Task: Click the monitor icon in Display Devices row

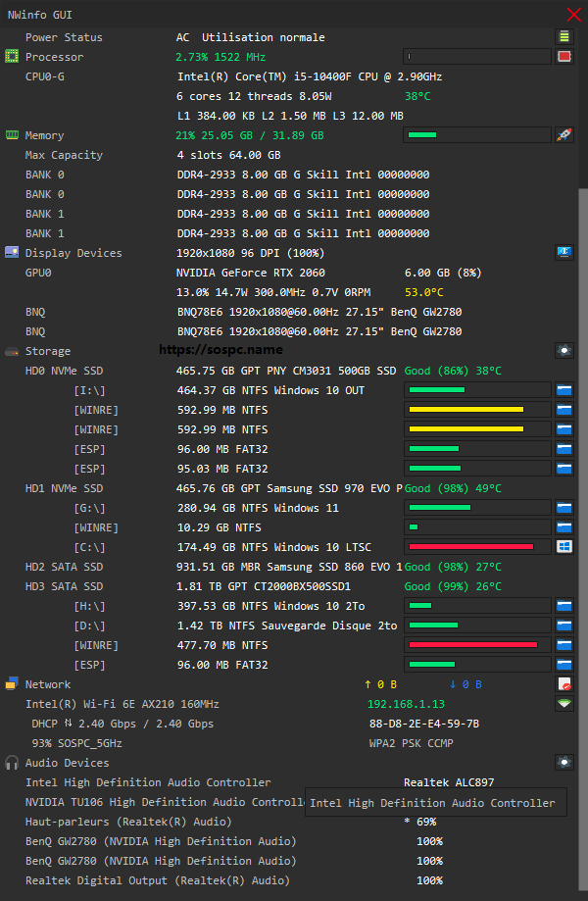Action: point(563,253)
